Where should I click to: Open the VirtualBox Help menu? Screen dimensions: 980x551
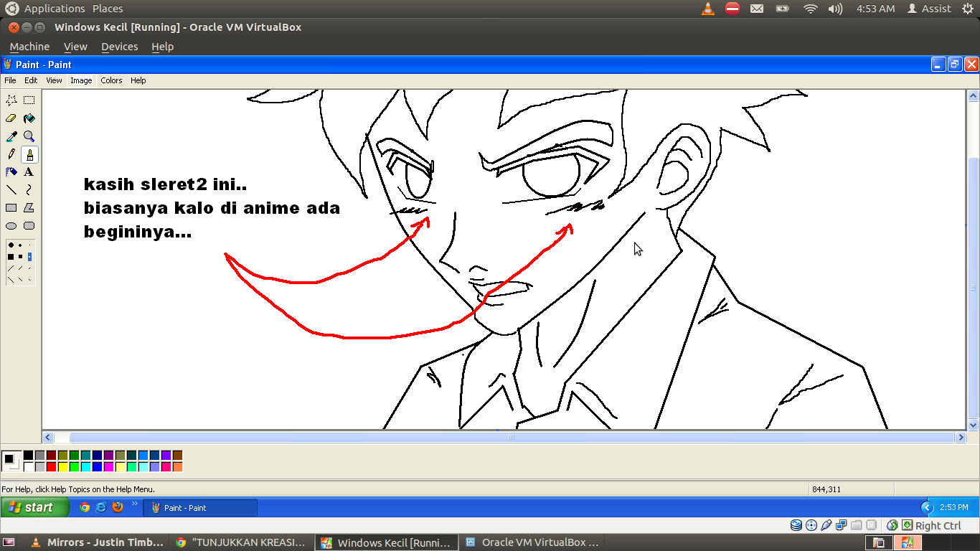(x=162, y=47)
